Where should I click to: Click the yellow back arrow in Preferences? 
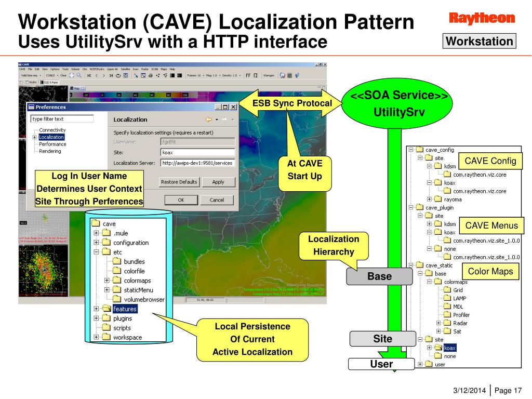click(x=209, y=119)
